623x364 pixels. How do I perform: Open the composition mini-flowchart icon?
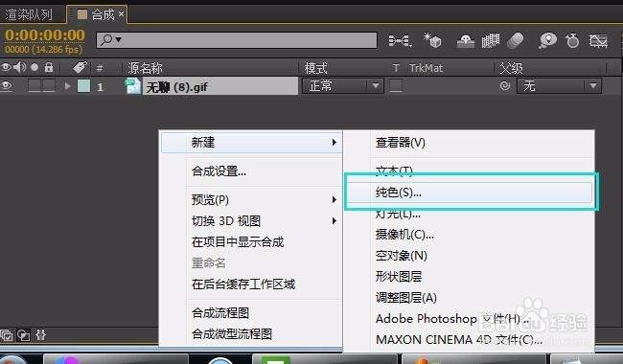tap(400, 40)
